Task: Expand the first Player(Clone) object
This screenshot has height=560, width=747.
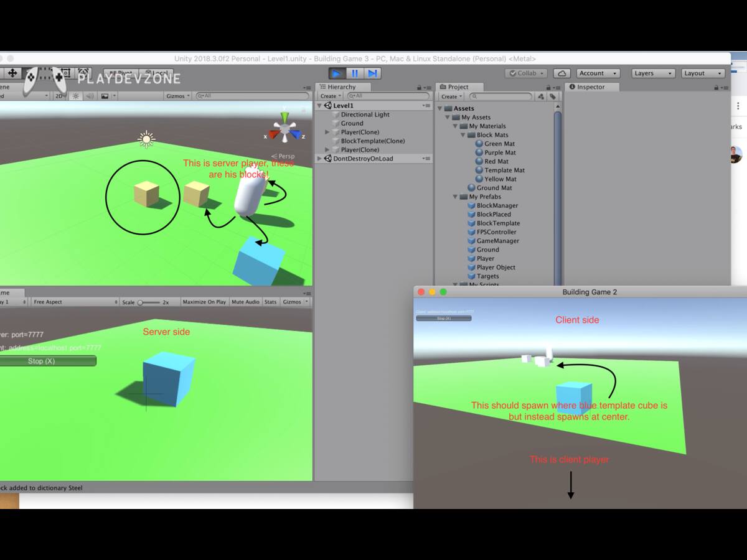Action: pos(327,132)
